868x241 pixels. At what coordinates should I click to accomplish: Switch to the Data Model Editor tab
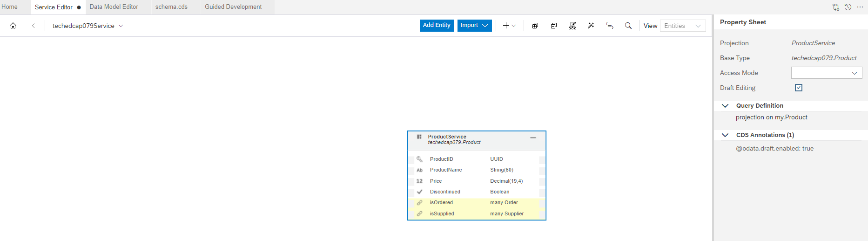(x=114, y=7)
